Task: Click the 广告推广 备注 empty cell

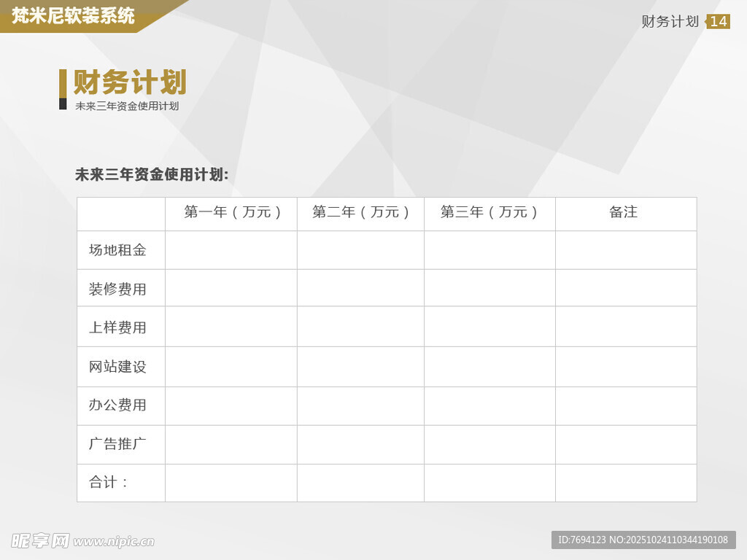Action: (x=626, y=445)
